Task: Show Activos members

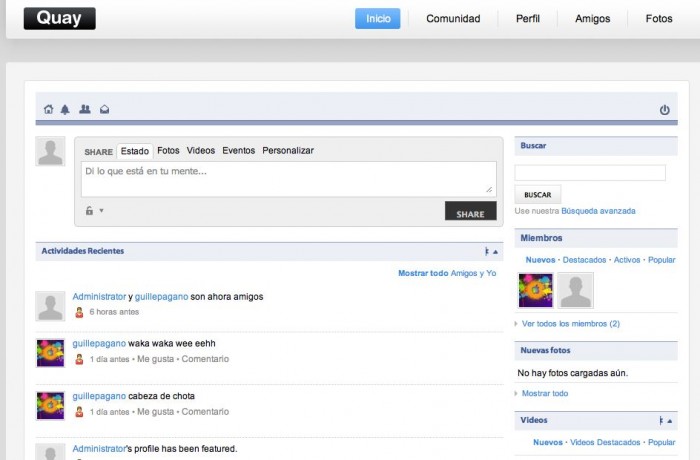Action: pyautogui.click(x=627, y=260)
